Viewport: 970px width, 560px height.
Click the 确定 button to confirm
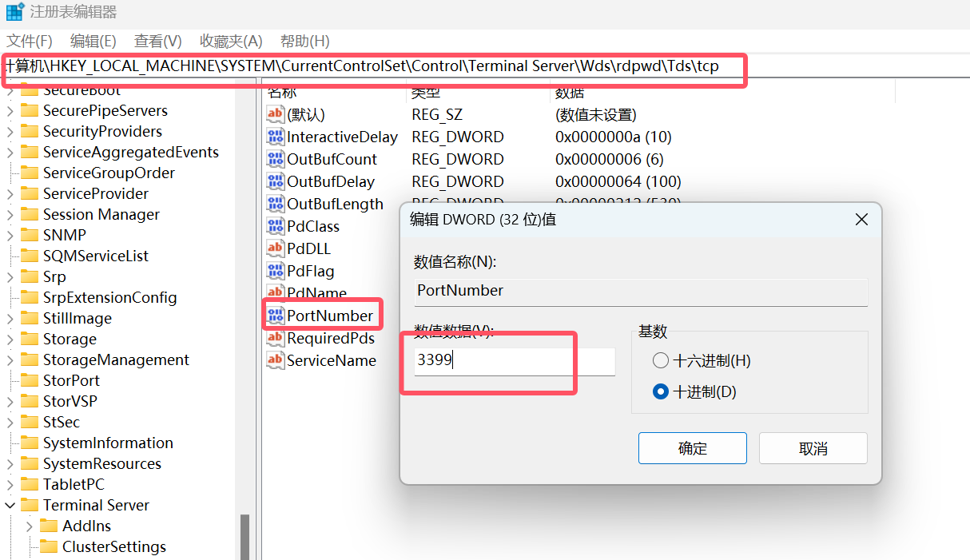tap(692, 448)
